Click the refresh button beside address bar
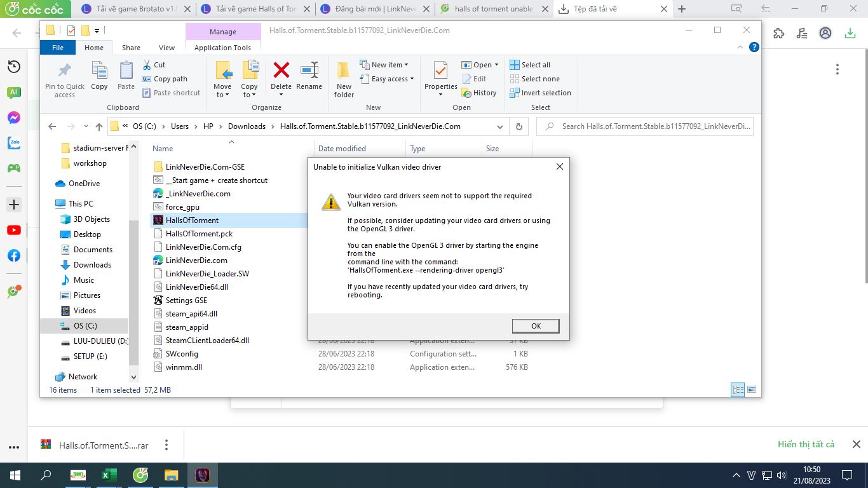This screenshot has width=868, height=488. click(x=519, y=126)
